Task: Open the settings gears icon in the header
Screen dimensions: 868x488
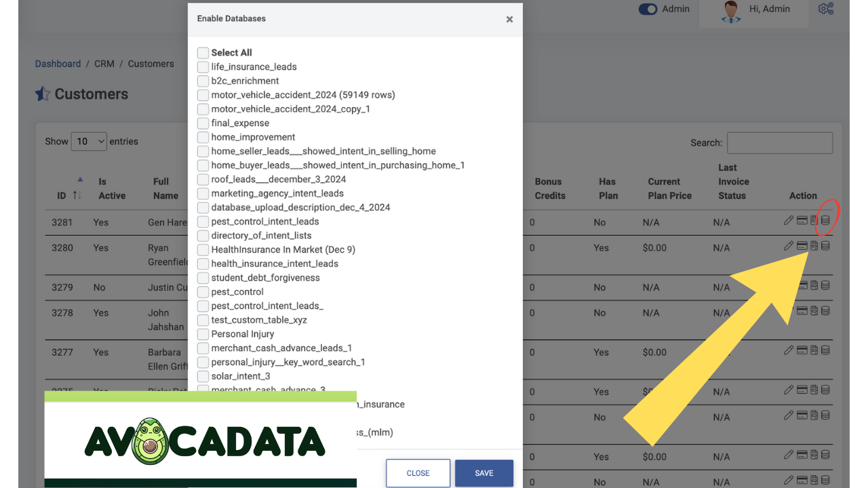Action: click(x=826, y=9)
